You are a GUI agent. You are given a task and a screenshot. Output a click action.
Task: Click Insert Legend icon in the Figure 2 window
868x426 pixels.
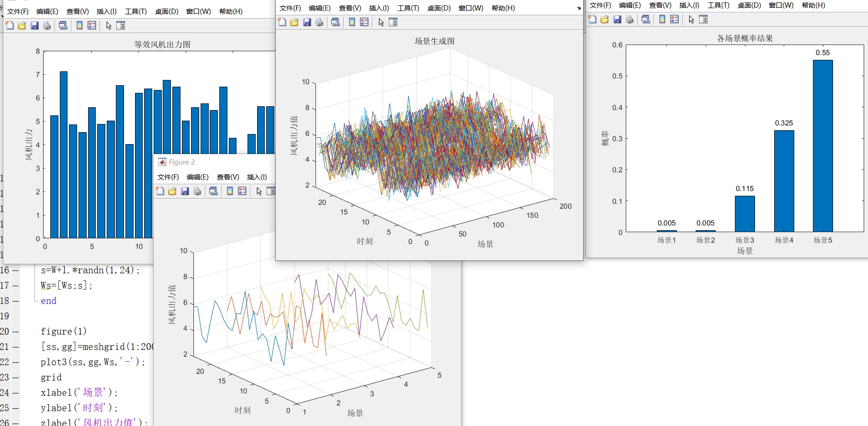(242, 191)
